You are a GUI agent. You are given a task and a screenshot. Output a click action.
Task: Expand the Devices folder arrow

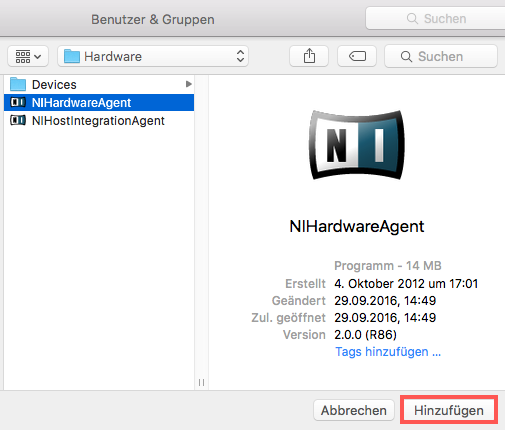point(189,84)
